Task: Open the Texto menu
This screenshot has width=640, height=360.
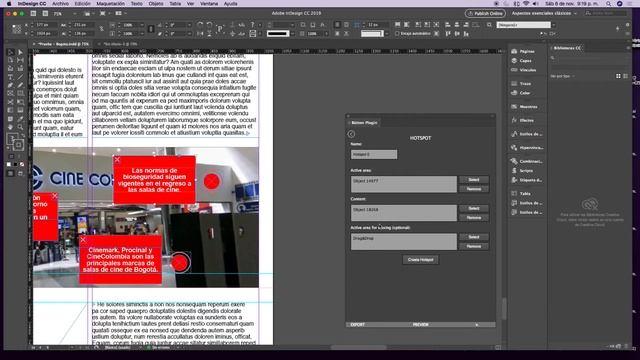Action: 136,4
